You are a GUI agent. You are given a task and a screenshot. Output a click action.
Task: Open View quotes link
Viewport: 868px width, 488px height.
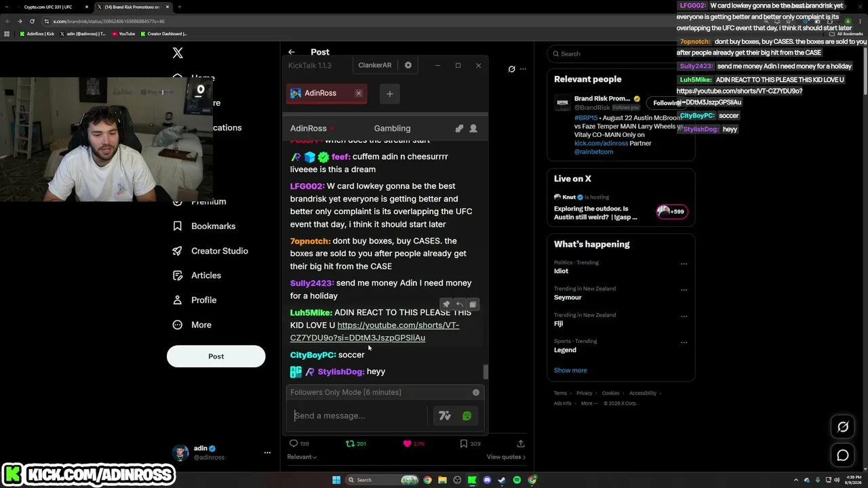506,457
